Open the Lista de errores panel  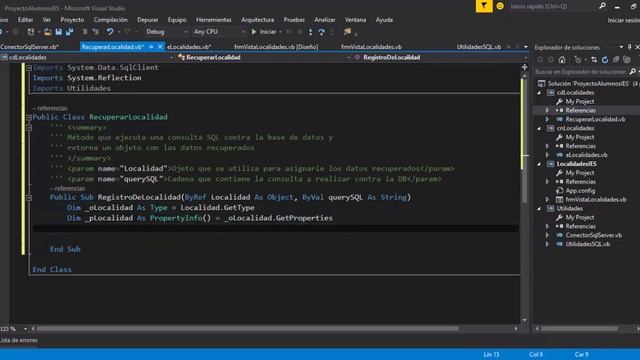[x=19, y=340]
